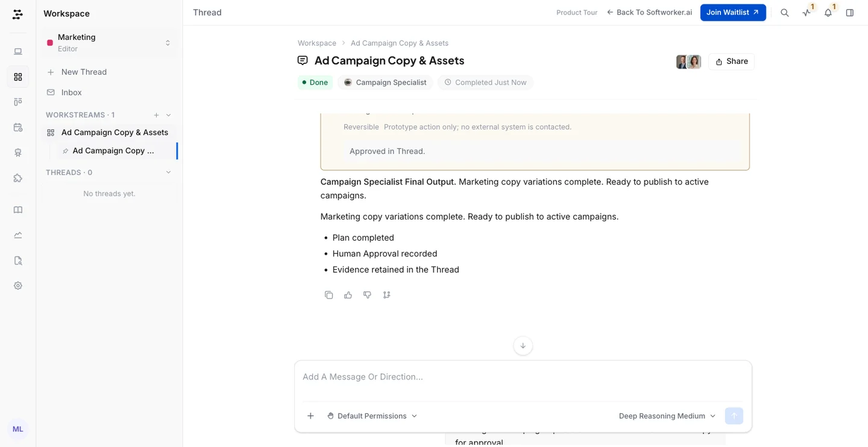868x447 pixels.
Task: Select the grid workspace icon in left rail
Action: (x=18, y=77)
